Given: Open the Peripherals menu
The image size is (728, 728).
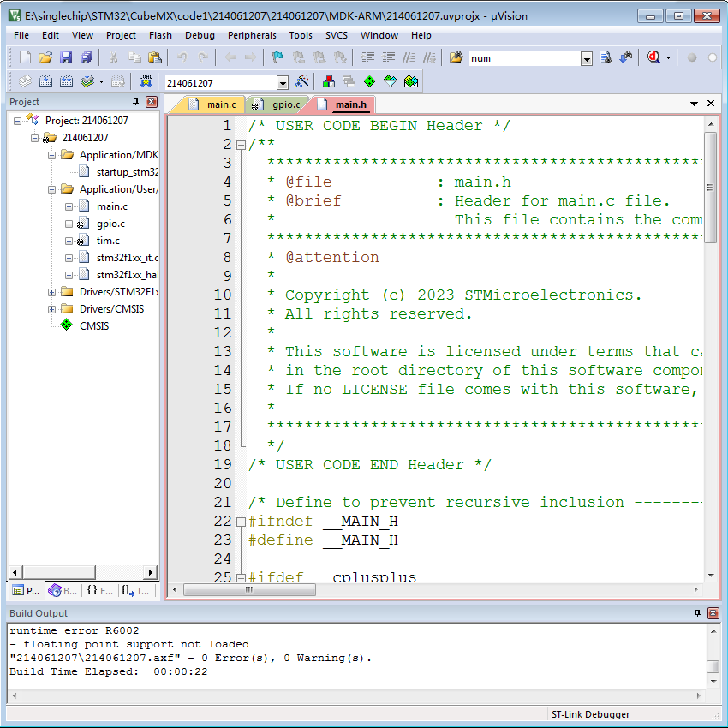Looking at the screenshot, I should 252,35.
